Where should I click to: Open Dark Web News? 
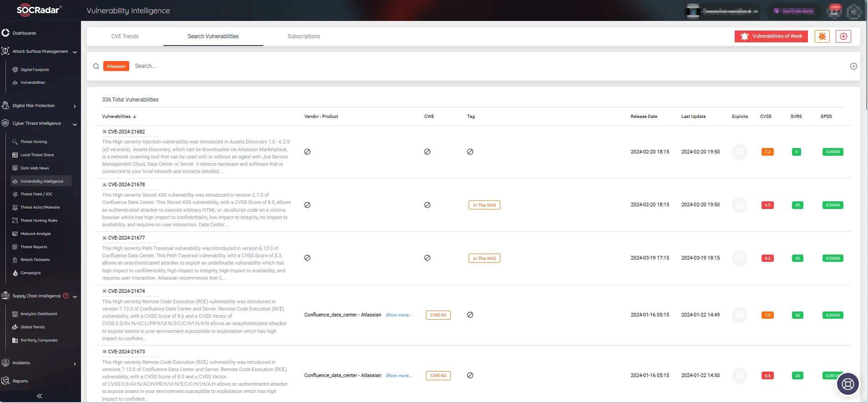tap(34, 168)
